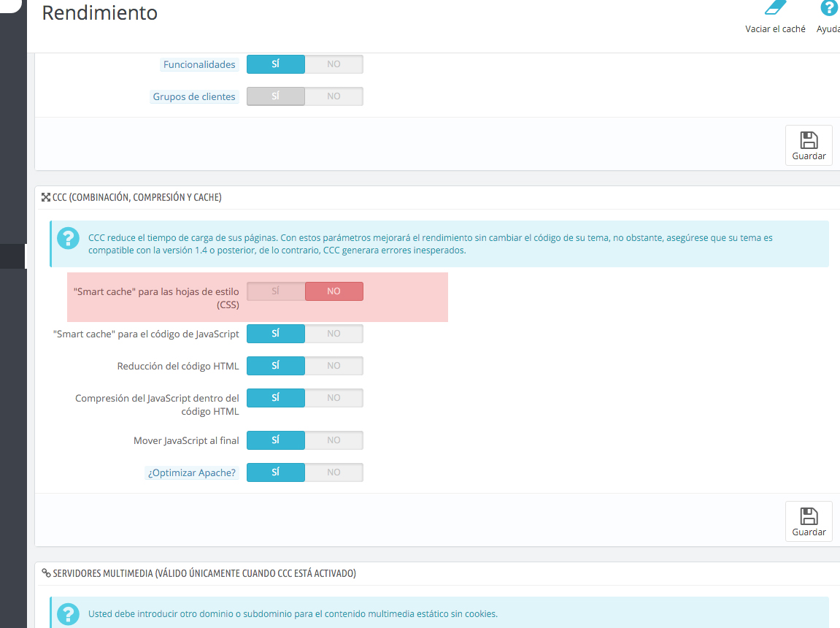Enable Smart cache for CSS with SÍ
Image resolution: width=840 pixels, height=628 pixels.
pos(276,291)
